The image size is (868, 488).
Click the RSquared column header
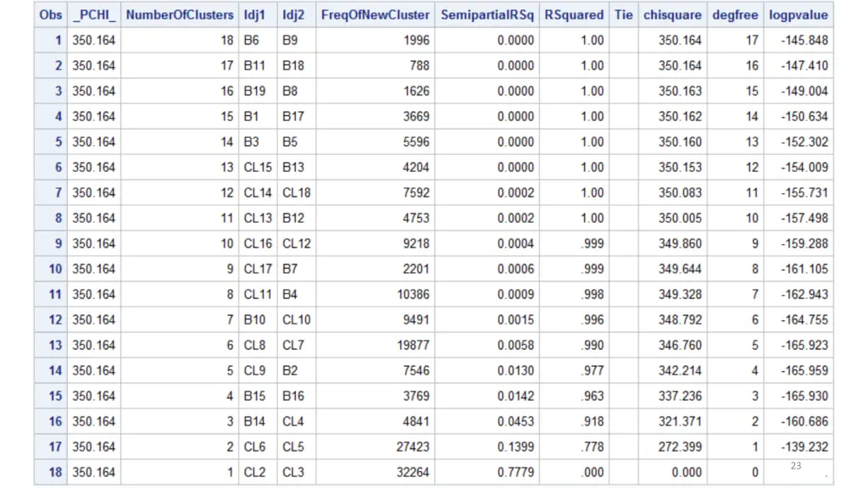point(574,15)
